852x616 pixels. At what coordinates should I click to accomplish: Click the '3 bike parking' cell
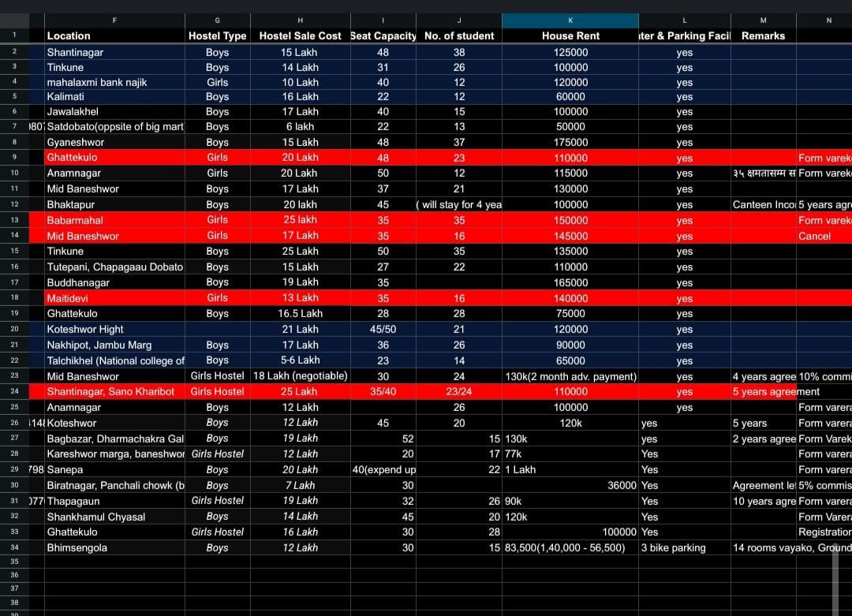click(685, 547)
